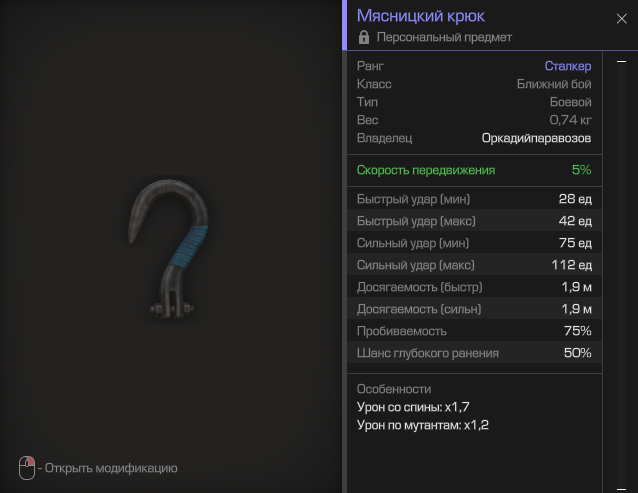This screenshot has height=493, width=638.
Task: Select the Пробиваемость stat row
Action: (474, 331)
